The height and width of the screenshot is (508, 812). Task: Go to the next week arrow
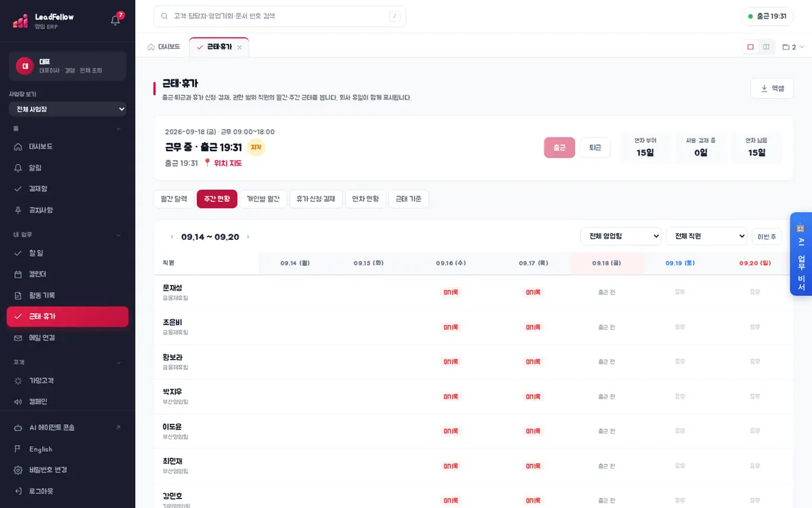tap(248, 237)
